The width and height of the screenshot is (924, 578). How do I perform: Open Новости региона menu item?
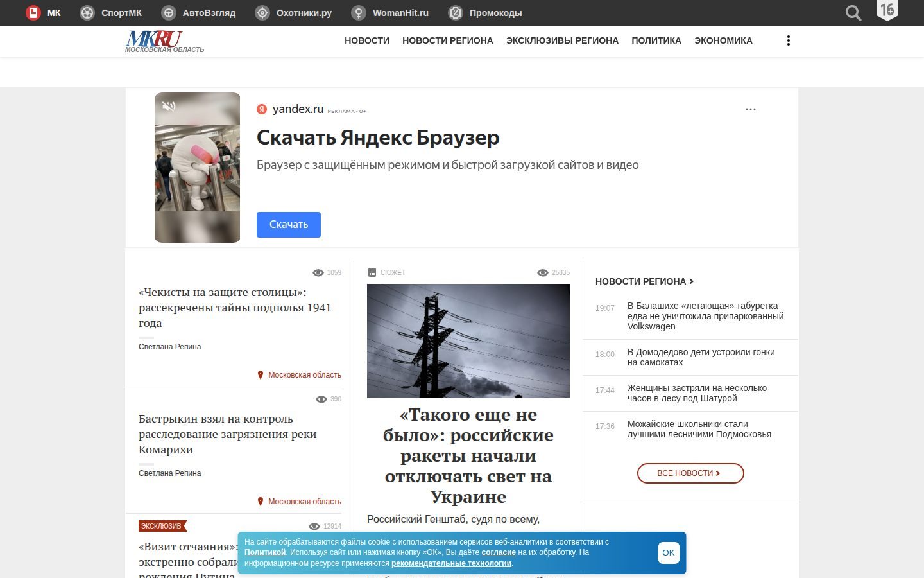tap(448, 40)
